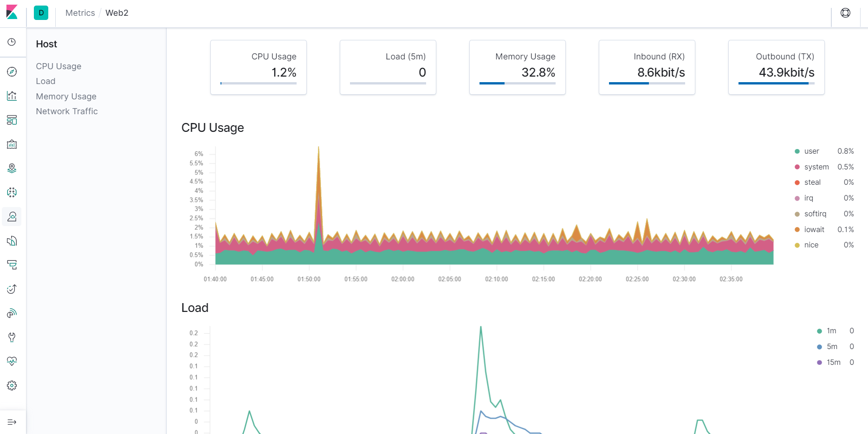868x434 pixels.
Task: Open the Dashboard icon in sidebar
Action: pos(12,120)
